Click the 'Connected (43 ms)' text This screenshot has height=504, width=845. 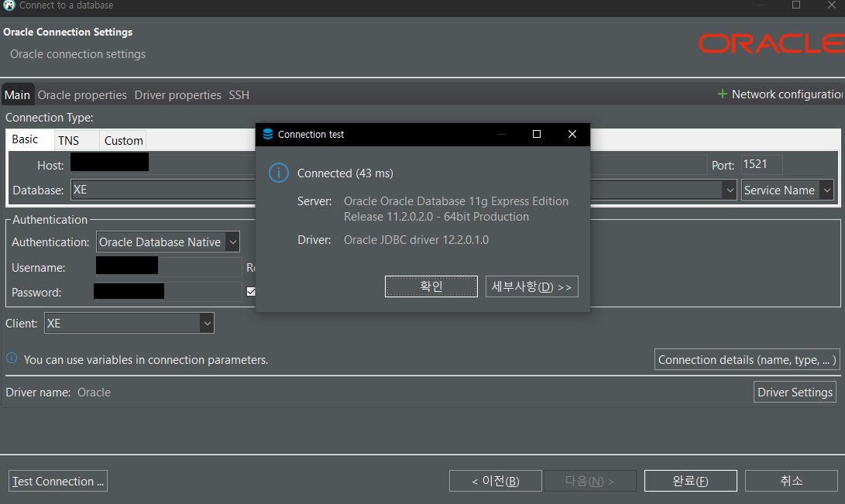click(345, 173)
